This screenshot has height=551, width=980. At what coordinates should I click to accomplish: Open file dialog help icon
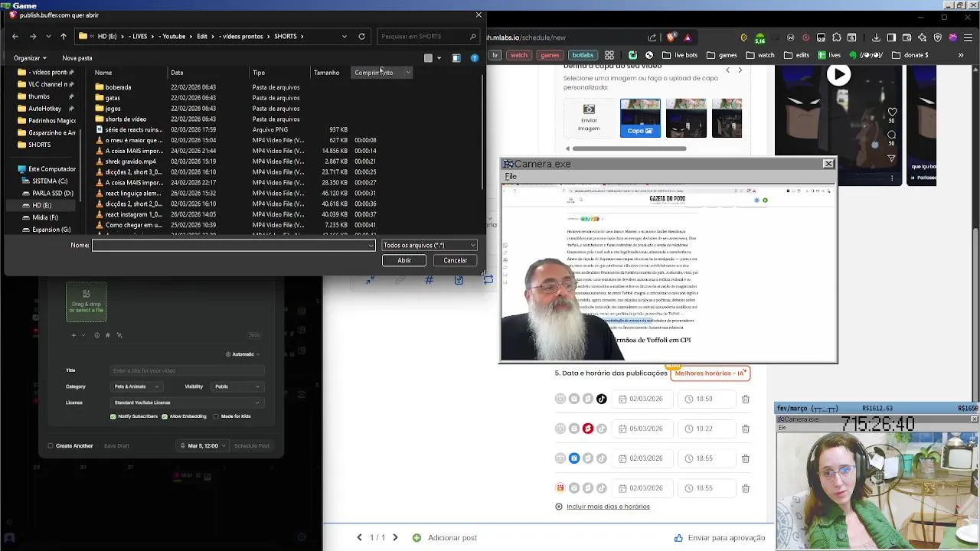point(474,58)
